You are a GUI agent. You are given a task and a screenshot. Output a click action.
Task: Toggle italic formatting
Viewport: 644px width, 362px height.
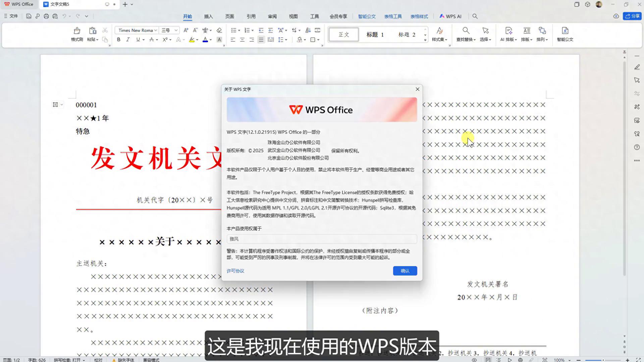click(128, 40)
